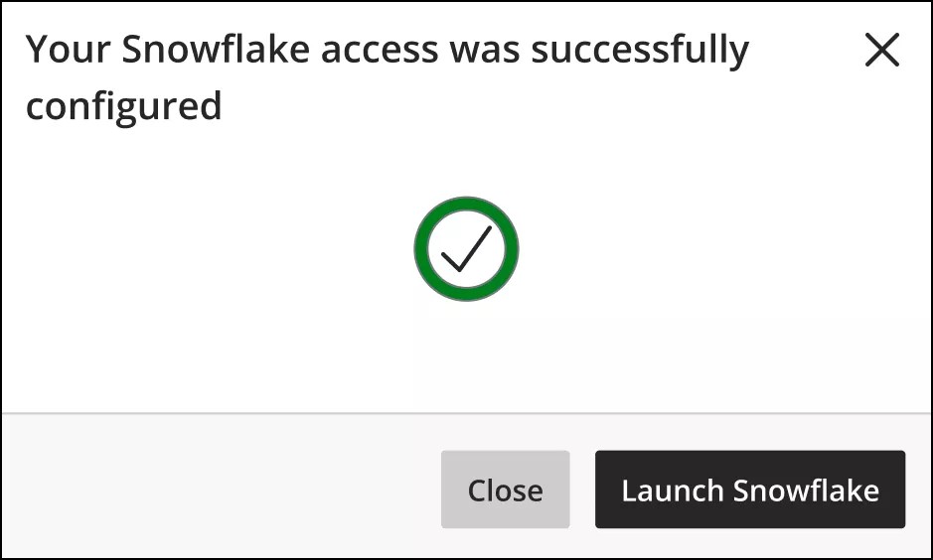The height and width of the screenshot is (560, 933).
Task: Close the dialog via the footer Close button
Action: tap(505, 490)
